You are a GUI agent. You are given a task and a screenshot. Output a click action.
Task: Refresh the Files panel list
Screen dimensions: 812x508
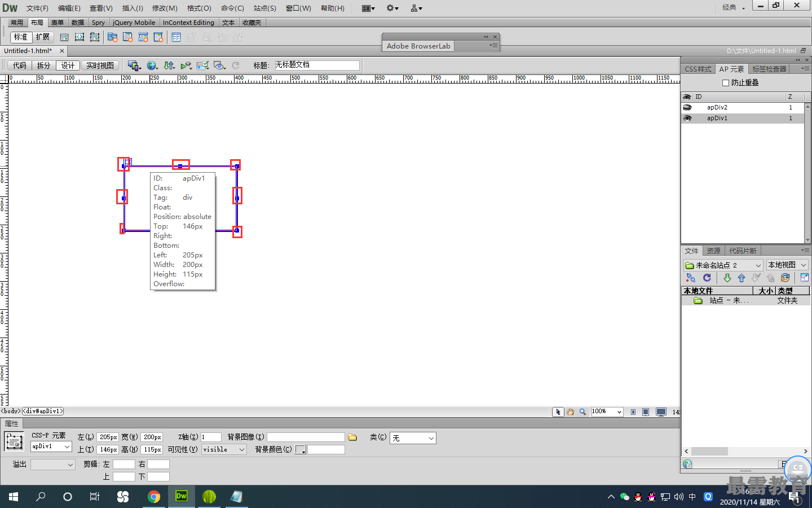click(x=707, y=278)
